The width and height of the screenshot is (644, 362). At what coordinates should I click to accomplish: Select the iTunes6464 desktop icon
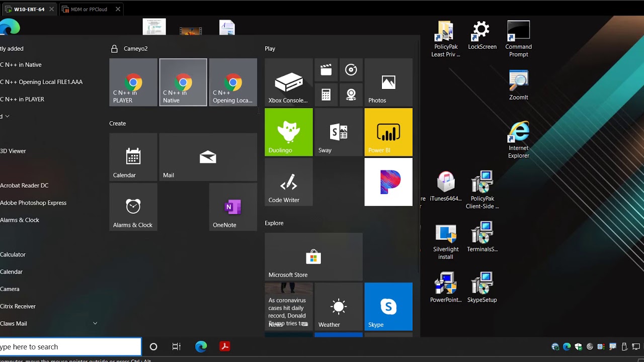click(x=446, y=187)
